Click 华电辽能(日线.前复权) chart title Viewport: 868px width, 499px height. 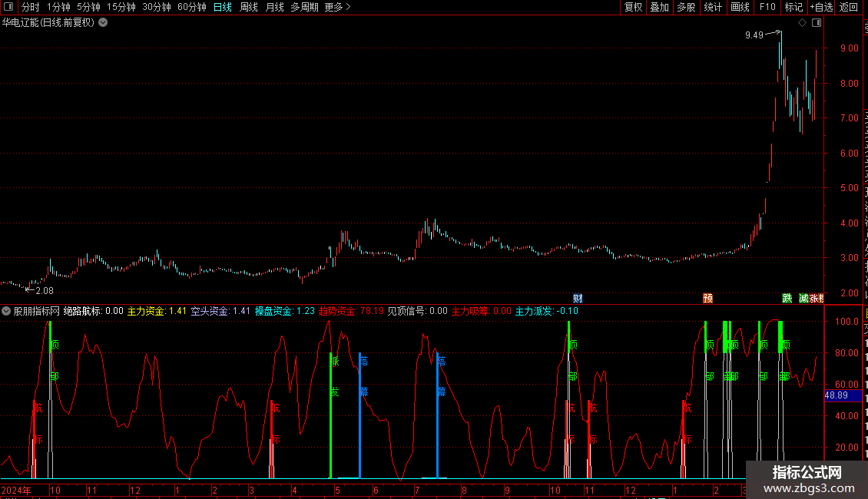(48, 23)
